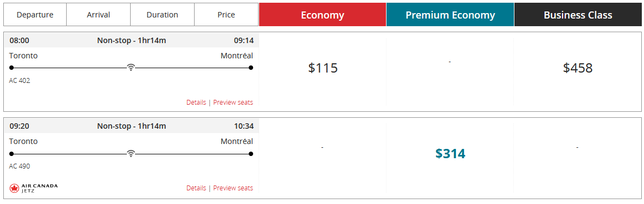Sort flights by Duration

point(162,15)
